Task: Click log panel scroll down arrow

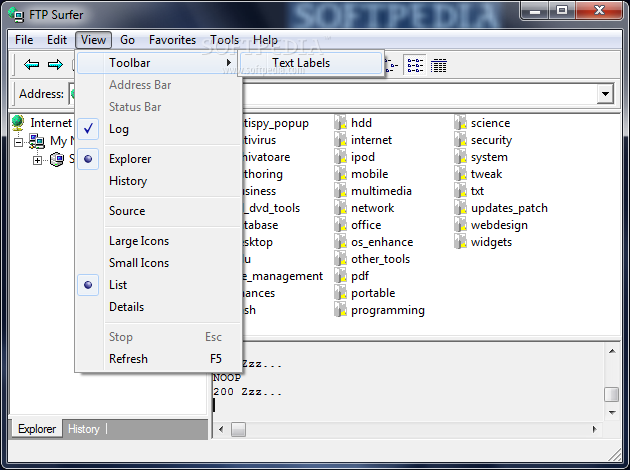Action: (x=612, y=413)
